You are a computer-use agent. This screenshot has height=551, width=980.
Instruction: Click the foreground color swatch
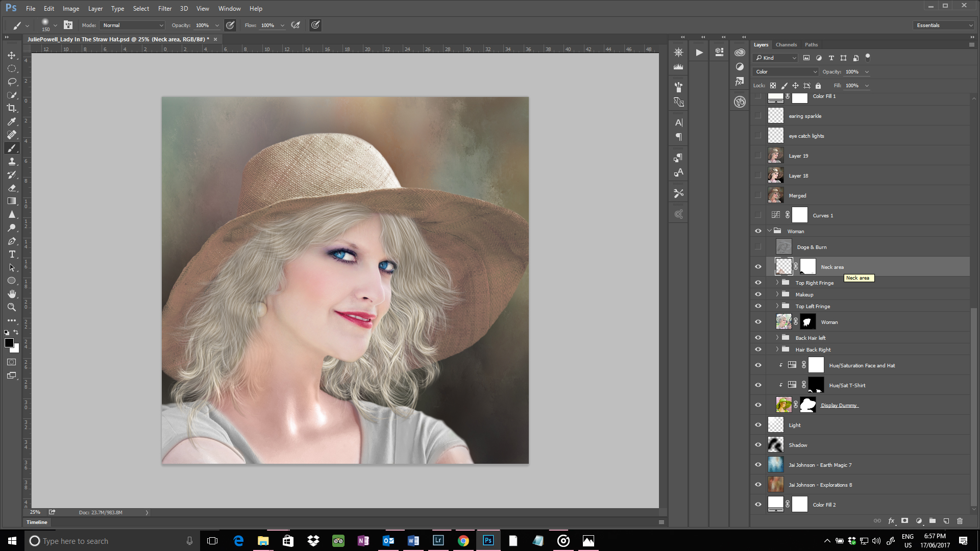coord(9,343)
